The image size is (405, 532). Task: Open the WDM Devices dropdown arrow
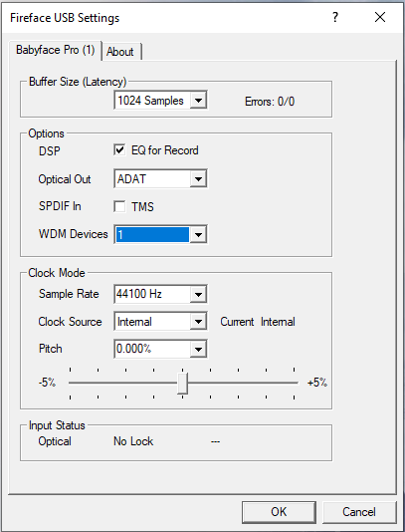pos(198,234)
